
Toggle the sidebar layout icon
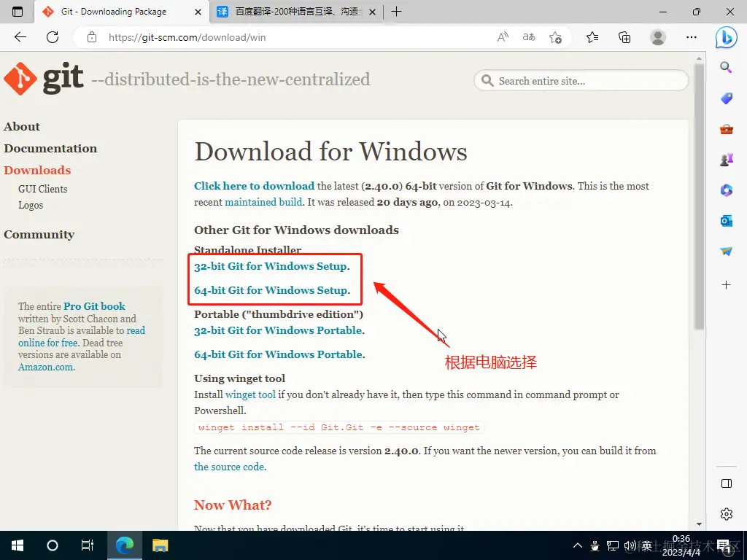[726, 483]
